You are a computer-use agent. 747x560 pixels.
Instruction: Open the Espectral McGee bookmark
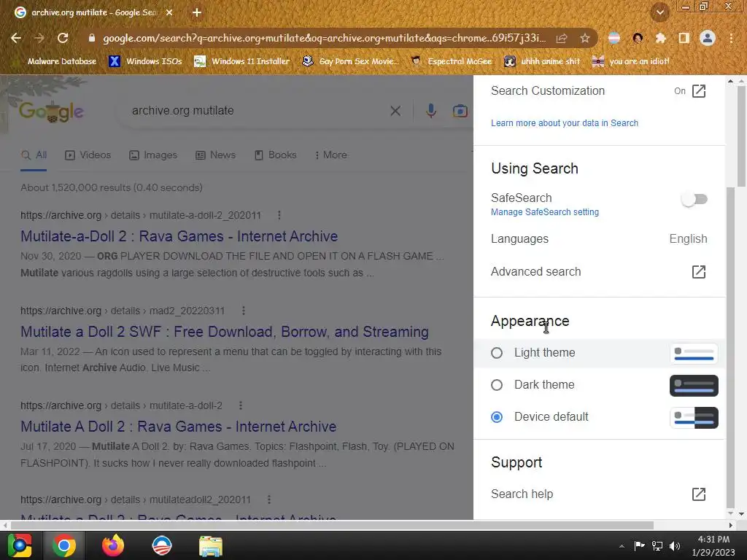[452, 61]
